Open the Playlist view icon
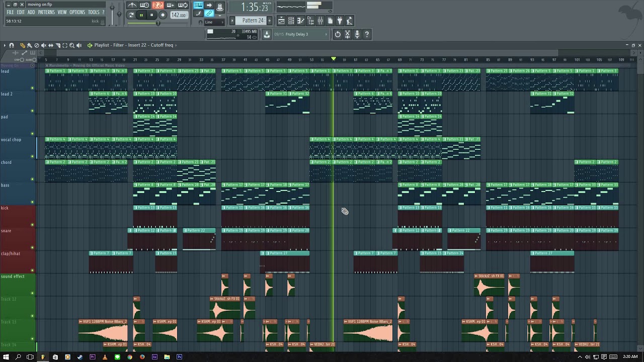The image size is (644, 362). coord(282,21)
